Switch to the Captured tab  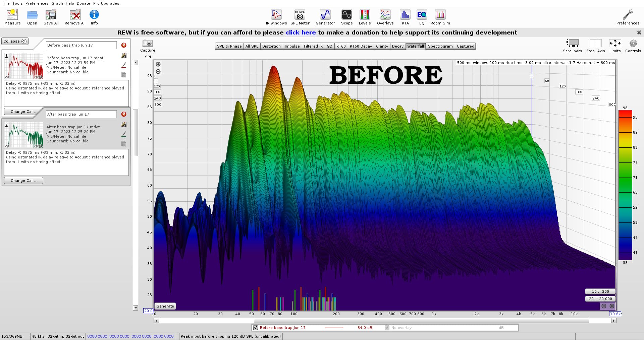pos(466,46)
